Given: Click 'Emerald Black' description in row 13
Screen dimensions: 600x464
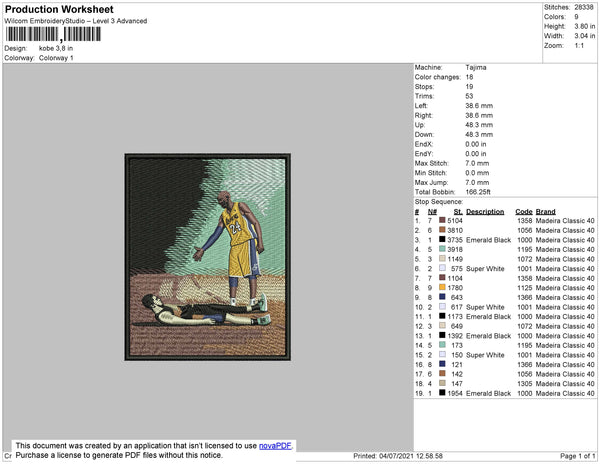Looking at the screenshot, I should 489,336.
